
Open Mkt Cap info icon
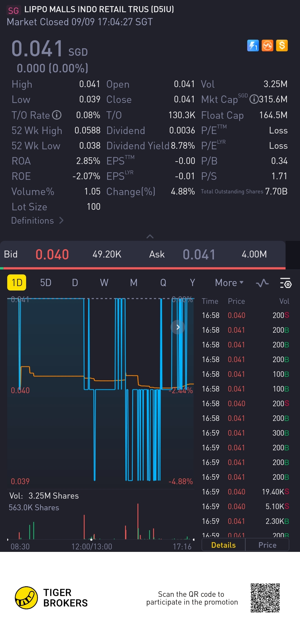point(254,99)
